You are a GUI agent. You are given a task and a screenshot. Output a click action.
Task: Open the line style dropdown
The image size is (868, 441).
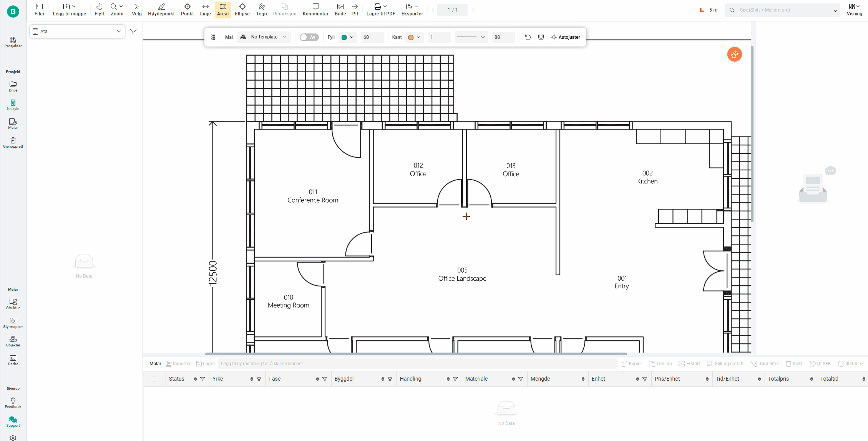pos(471,37)
